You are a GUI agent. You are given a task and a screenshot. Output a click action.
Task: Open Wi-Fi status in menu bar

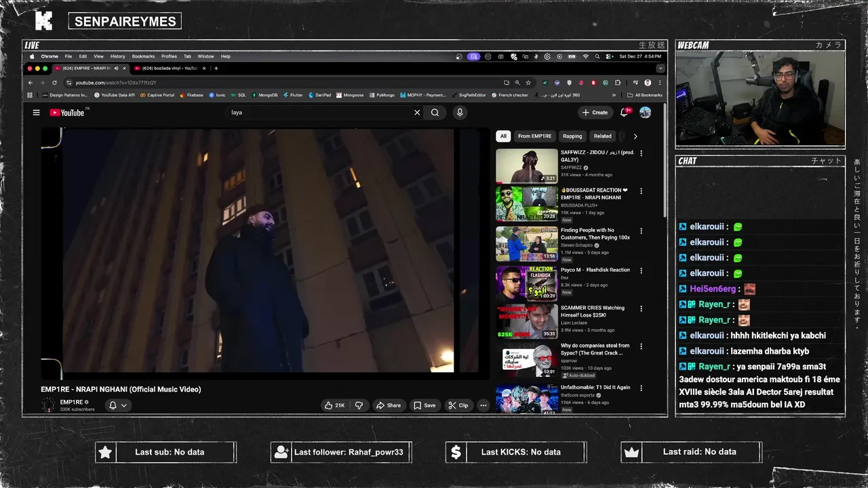(585, 56)
